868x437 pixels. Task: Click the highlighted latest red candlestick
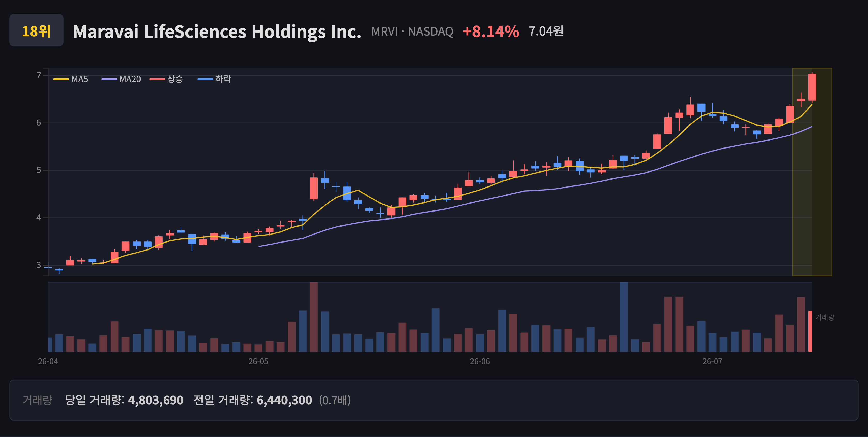(812, 87)
